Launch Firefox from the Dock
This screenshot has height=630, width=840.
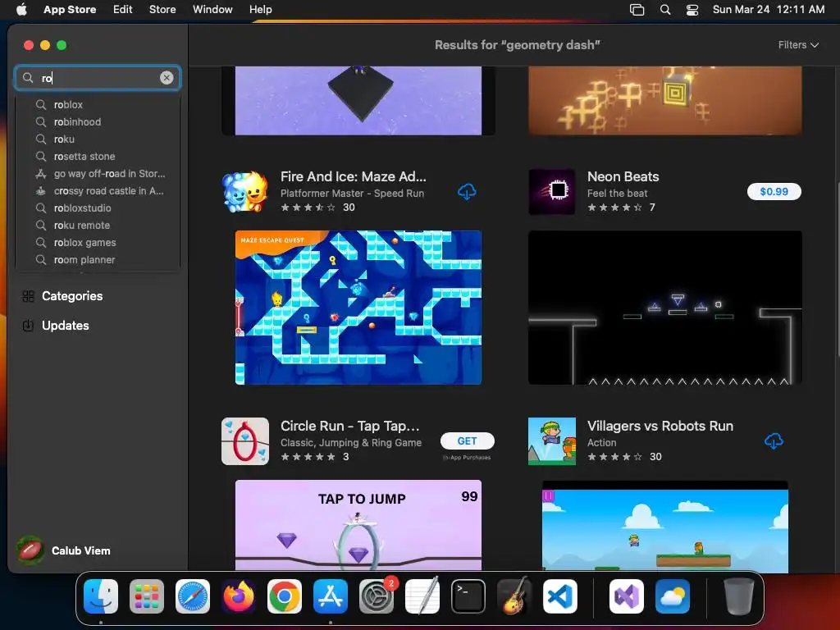tap(239, 596)
